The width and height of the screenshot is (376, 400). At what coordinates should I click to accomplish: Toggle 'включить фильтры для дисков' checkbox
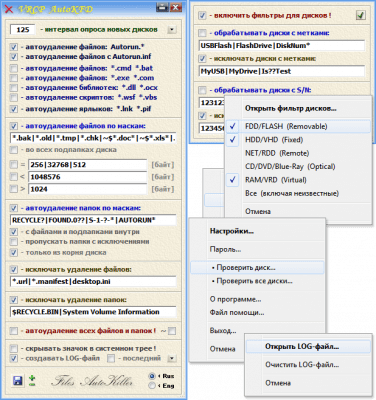pos(202,16)
